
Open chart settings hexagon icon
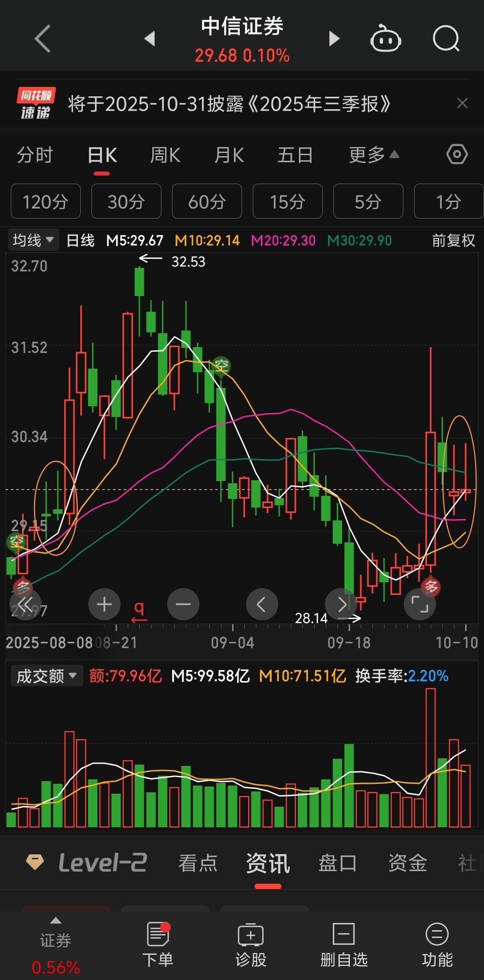pos(457,155)
